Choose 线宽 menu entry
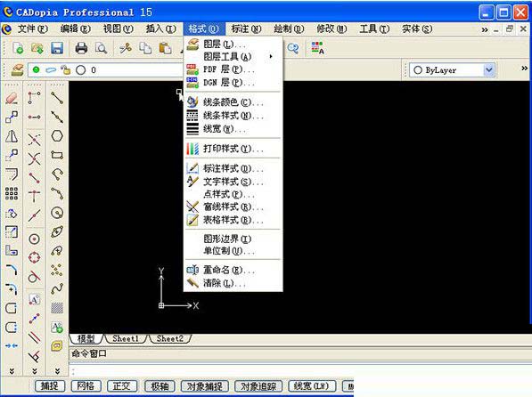The width and height of the screenshot is (532, 397). pos(233,129)
